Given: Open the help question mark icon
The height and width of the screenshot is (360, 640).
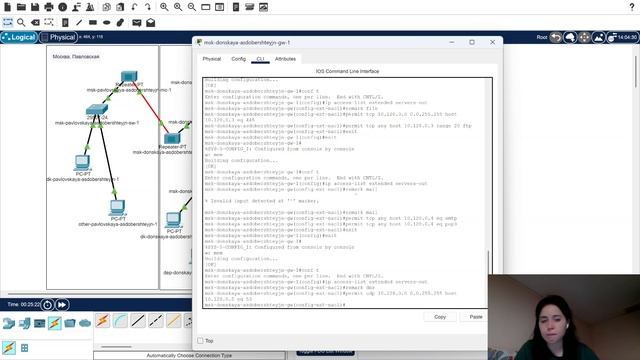Looking at the screenshot, I should pyautogui.click(x=632, y=7).
